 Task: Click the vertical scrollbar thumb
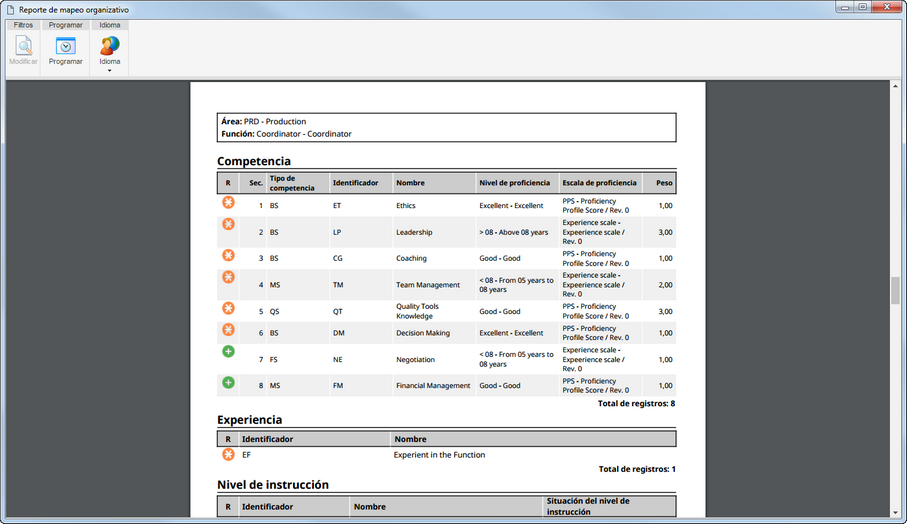(895, 290)
